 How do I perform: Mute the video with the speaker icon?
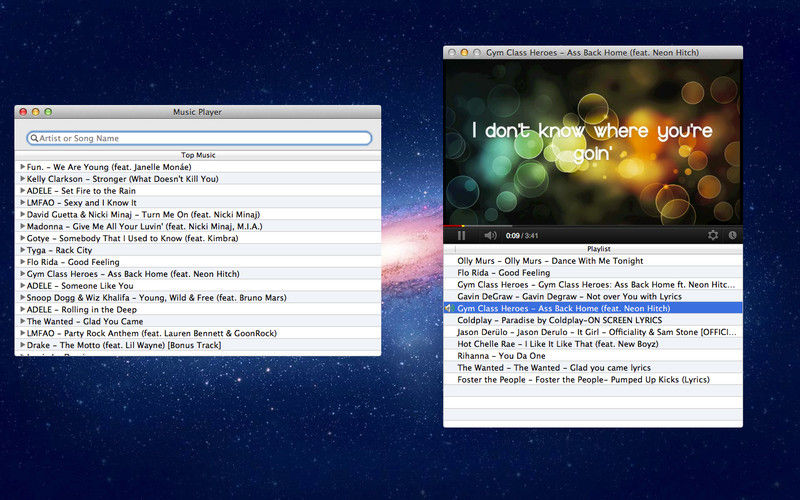(x=490, y=235)
